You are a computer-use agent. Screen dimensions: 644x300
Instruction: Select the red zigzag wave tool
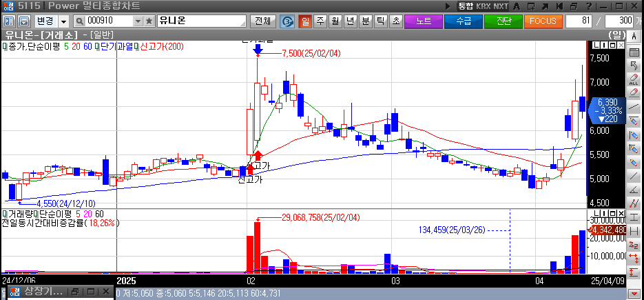click(x=634, y=203)
